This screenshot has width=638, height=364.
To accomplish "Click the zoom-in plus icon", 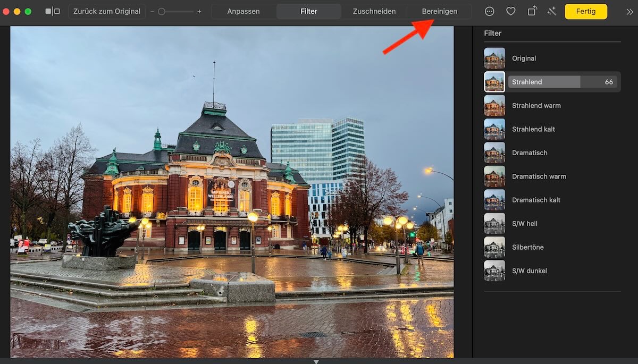I will coord(199,12).
